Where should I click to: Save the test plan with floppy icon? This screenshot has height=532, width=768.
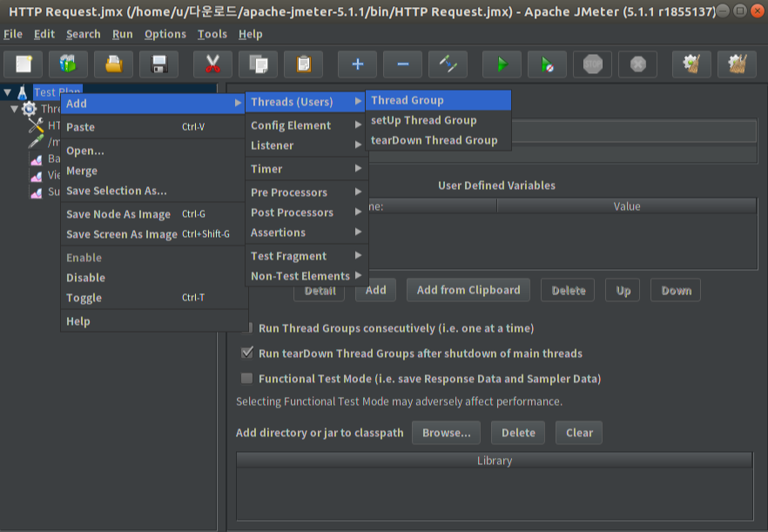tap(158, 64)
